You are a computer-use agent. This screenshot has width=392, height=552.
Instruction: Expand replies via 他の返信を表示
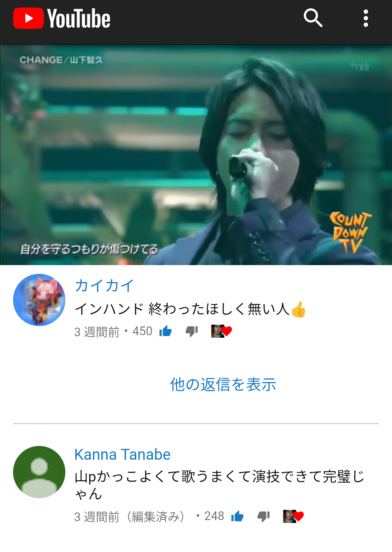[223, 385]
